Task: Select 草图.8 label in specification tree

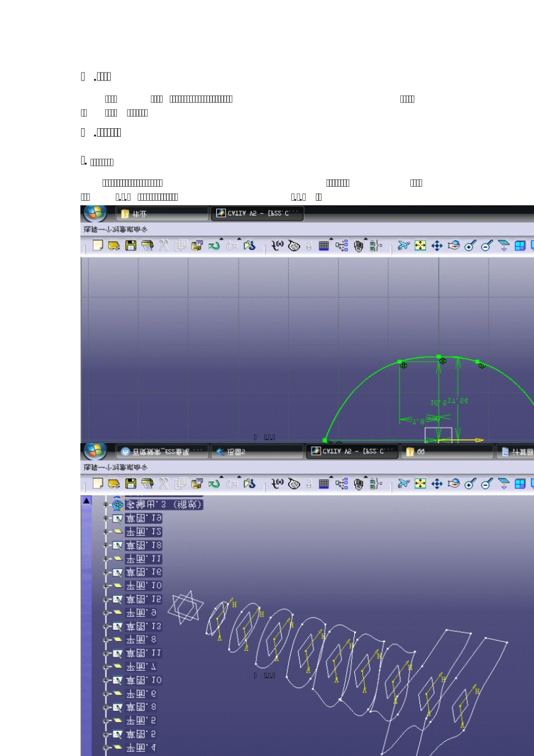Action: coord(141,708)
